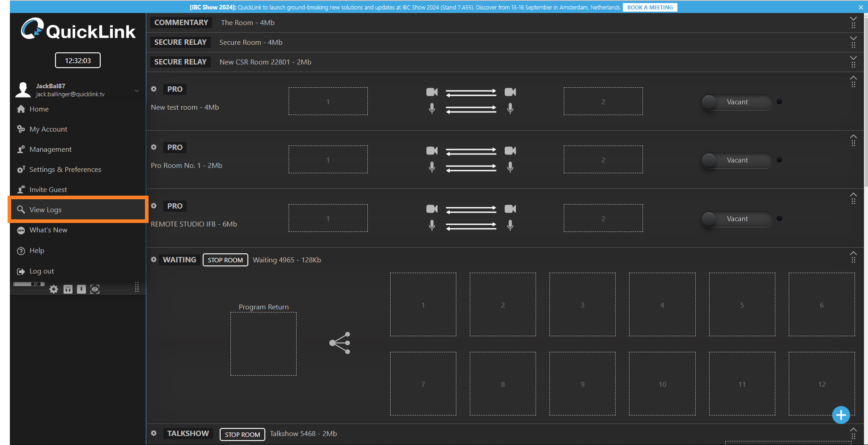Click the headphones icon in sidebar toolbar

coord(68,289)
